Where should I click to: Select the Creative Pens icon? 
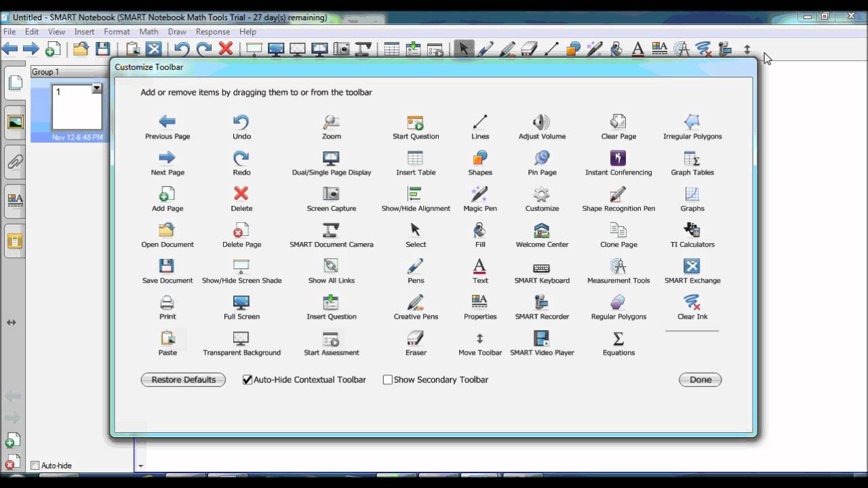tap(415, 302)
